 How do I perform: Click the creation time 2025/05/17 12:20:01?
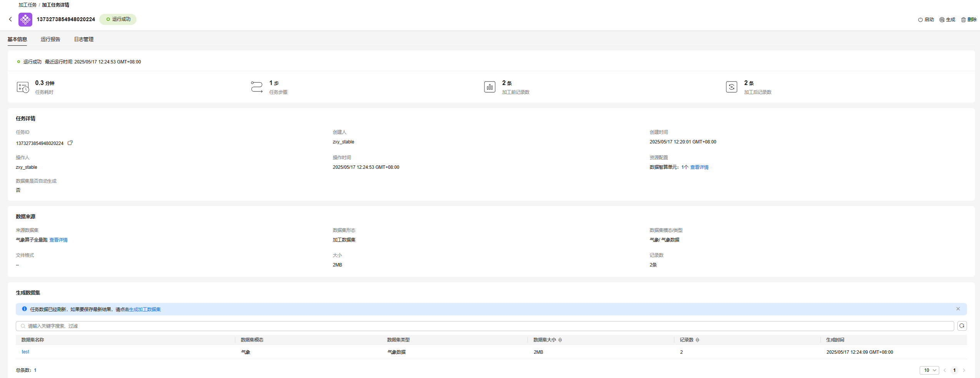pos(683,142)
